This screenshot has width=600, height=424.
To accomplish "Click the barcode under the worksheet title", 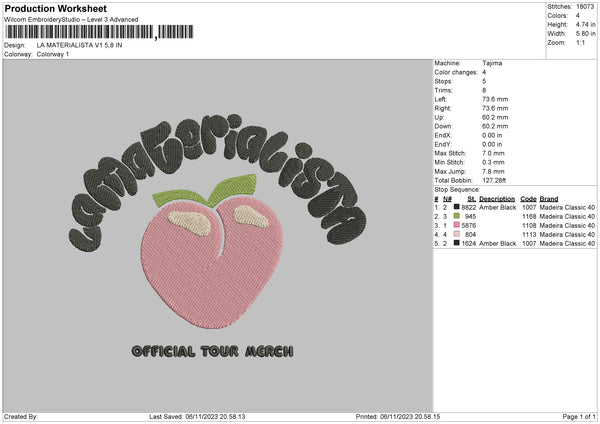I will tap(99, 32).
